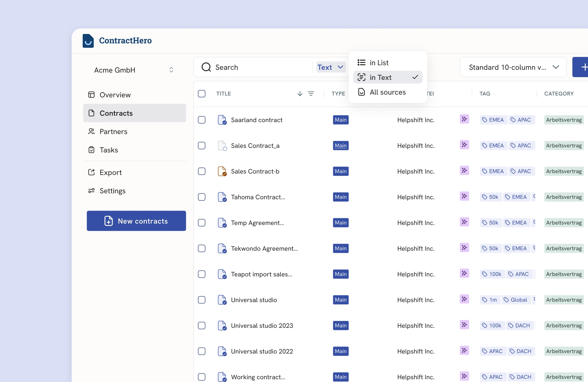This screenshot has height=382, width=588.
Task: Click the New contracts button
Action: pos(136,221)
